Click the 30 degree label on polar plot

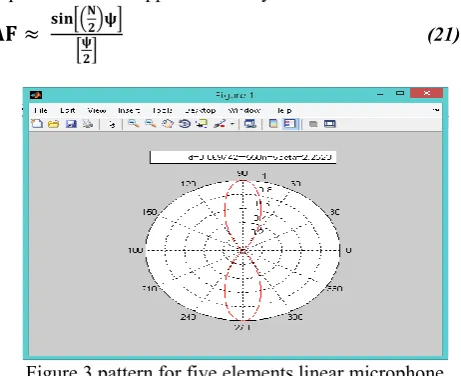coord(335,212)
